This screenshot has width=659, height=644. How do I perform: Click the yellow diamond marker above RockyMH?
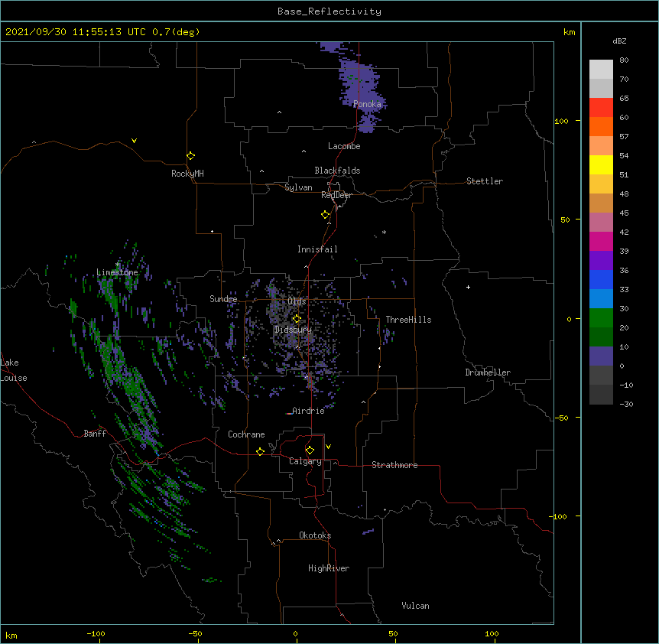coord(190,156)
